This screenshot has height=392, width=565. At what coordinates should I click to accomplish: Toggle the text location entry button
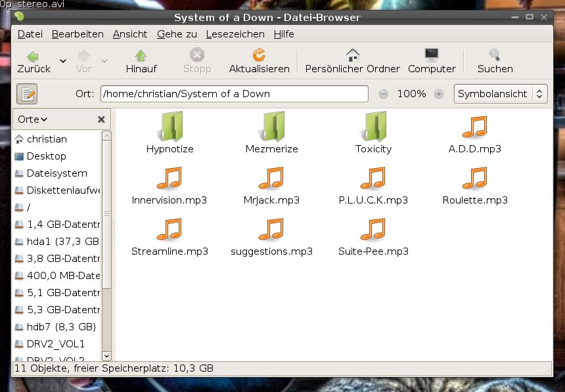coord(27,94)
